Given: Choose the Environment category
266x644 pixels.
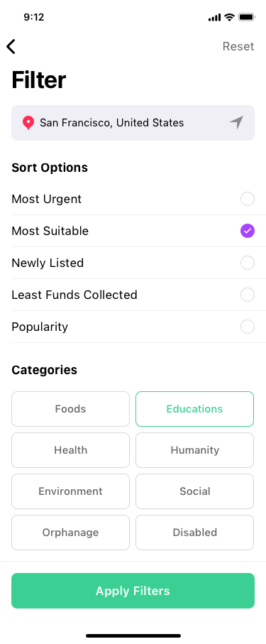Looking at the screenshot, I should (x=71, y=491).
